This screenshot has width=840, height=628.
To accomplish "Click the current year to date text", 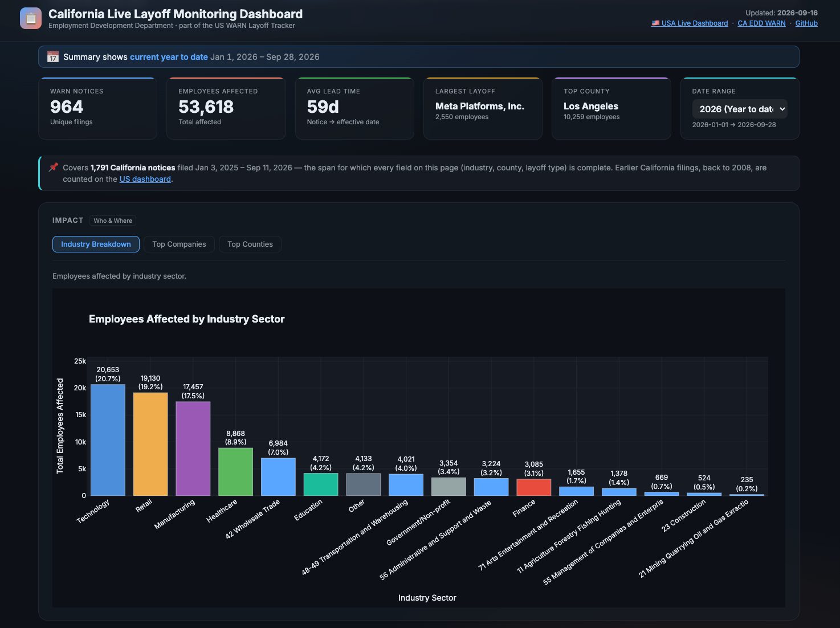I will 169,57.
